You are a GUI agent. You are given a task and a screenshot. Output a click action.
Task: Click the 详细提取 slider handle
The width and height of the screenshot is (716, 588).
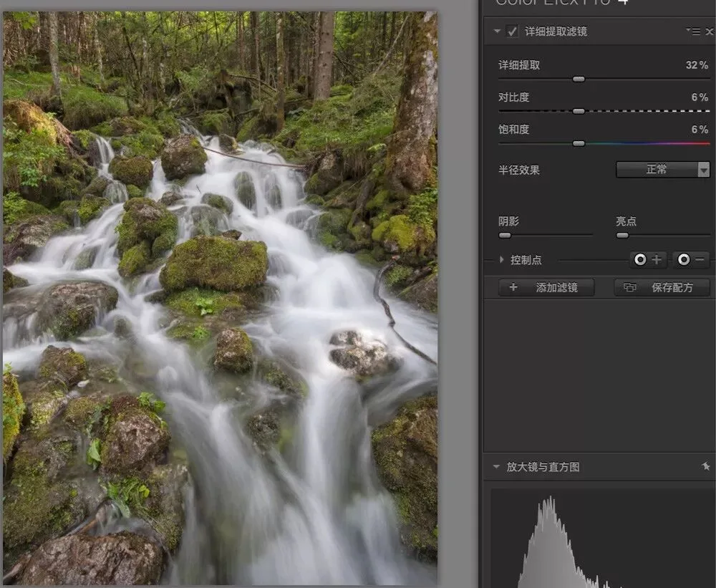click(579, 79)
